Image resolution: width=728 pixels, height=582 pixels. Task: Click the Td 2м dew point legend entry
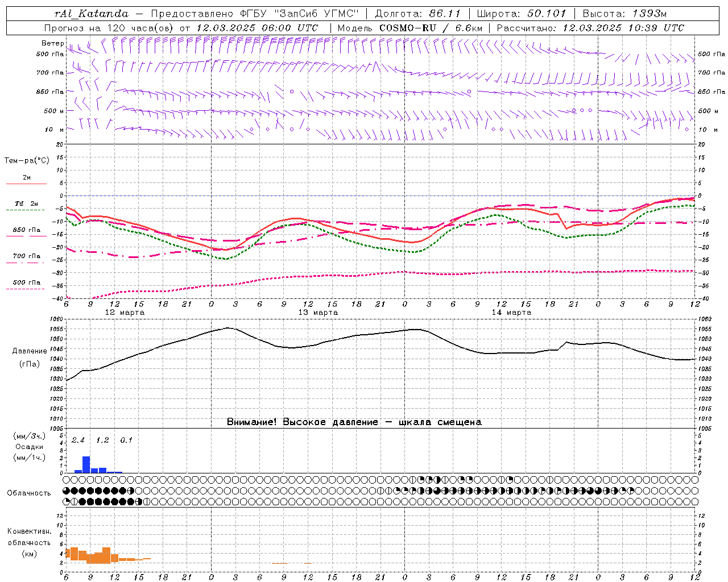27,203
